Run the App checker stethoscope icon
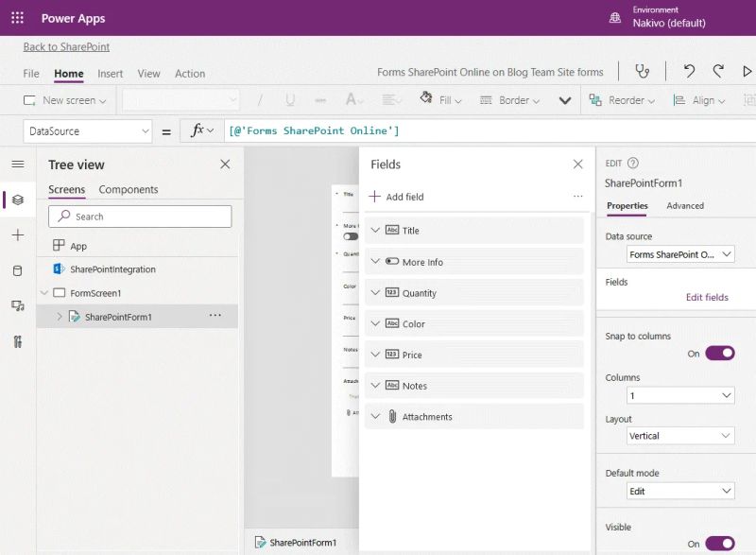This screenshot has height=555, width=756. coord(644,72)
